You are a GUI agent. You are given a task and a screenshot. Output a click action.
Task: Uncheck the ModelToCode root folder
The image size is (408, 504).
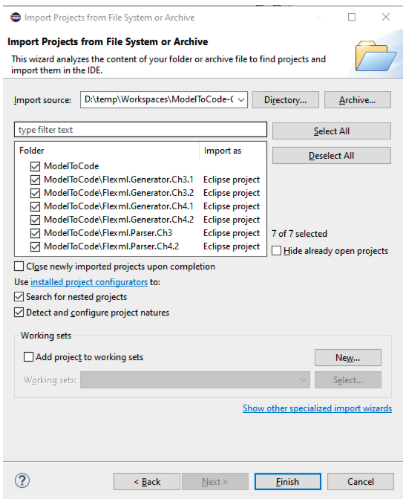[x=35, y=166]
